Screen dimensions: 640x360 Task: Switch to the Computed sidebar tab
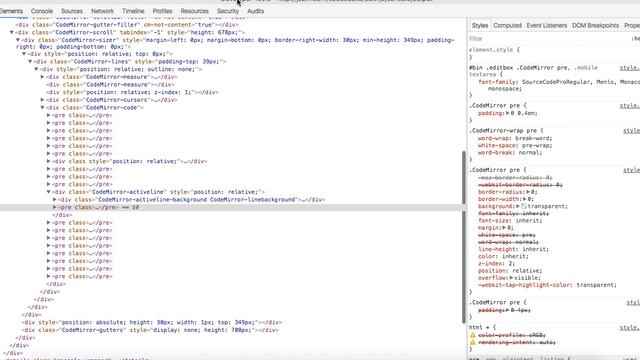point(507,25)
